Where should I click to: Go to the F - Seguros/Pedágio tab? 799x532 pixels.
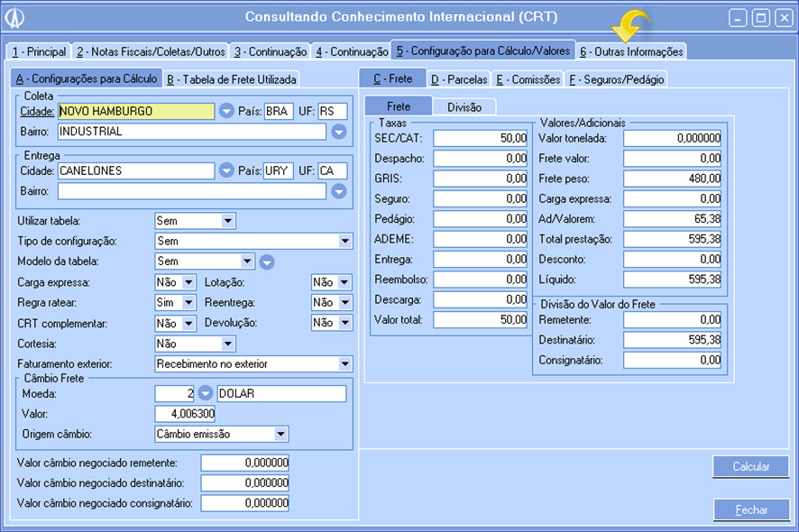[616, 79]
